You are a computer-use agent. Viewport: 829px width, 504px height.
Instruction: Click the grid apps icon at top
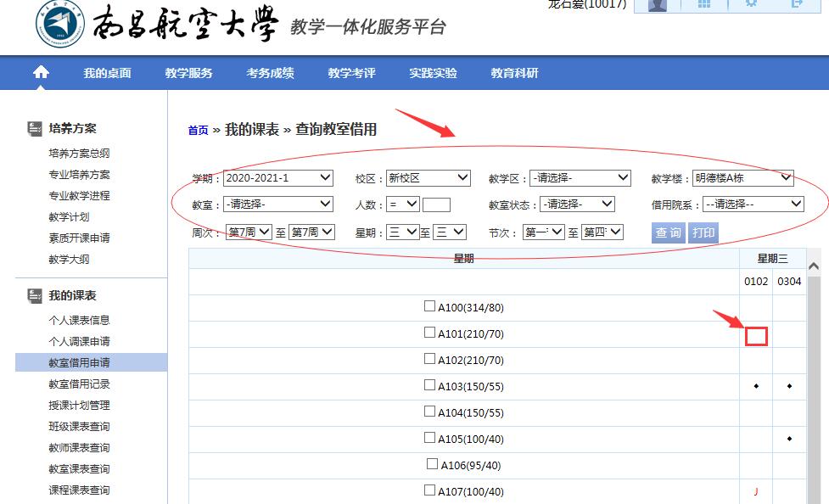703,4
